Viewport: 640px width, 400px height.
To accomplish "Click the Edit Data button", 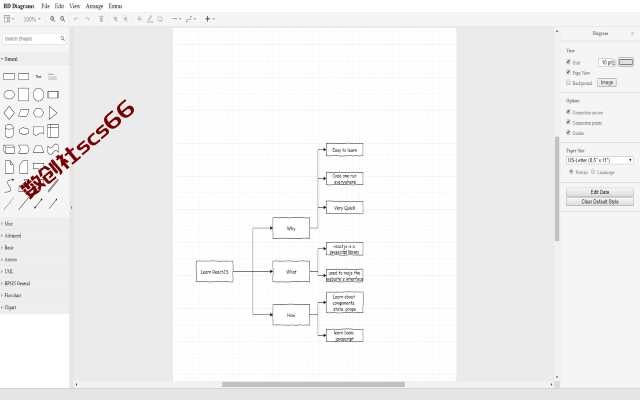I will pos(600,192).
